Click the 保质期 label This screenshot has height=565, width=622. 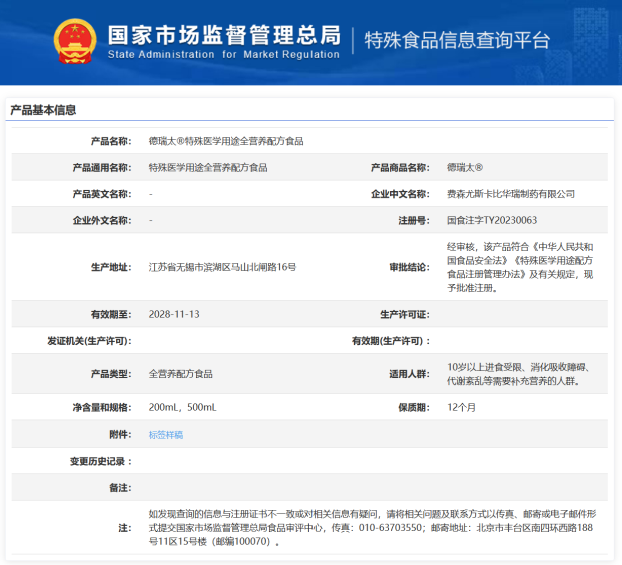coord(414,407)
